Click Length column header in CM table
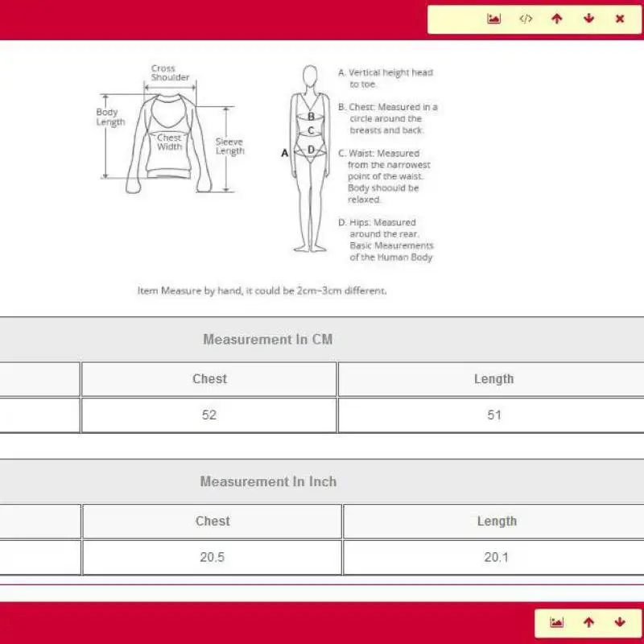 pyautogui.click(x=492, y=379)
